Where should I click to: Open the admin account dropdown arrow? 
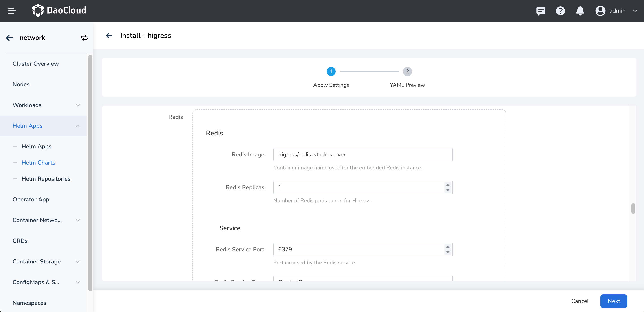pyautogui.click(x=635, y=11)
